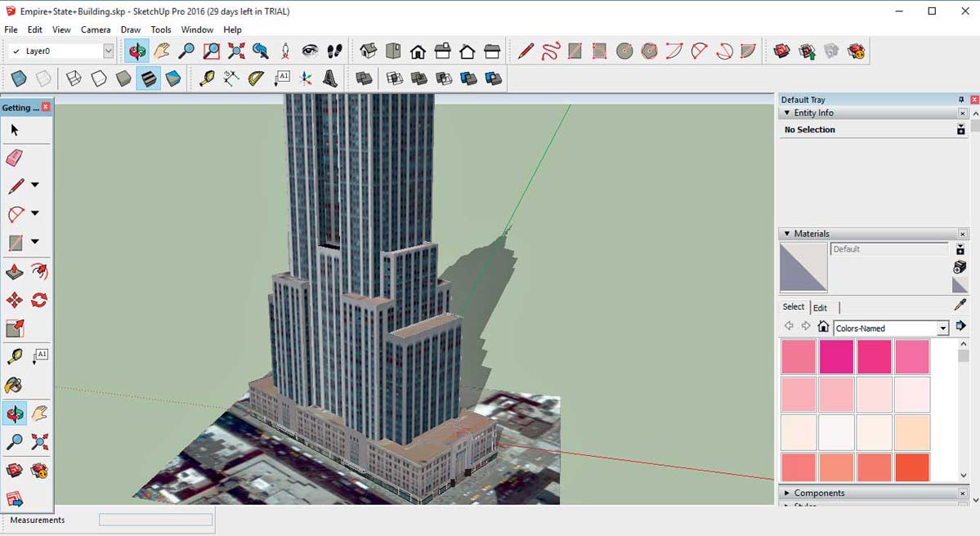Open the Window menu

click(197, 29)
